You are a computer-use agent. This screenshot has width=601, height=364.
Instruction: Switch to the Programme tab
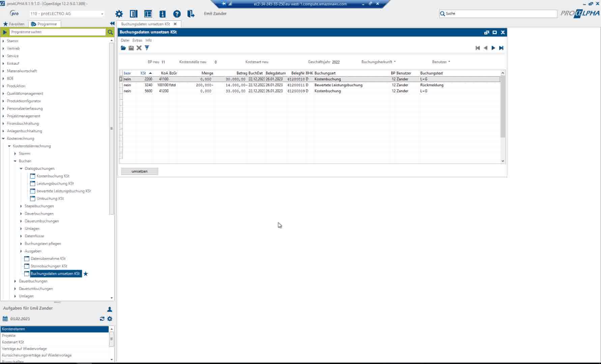click(44, 24)
